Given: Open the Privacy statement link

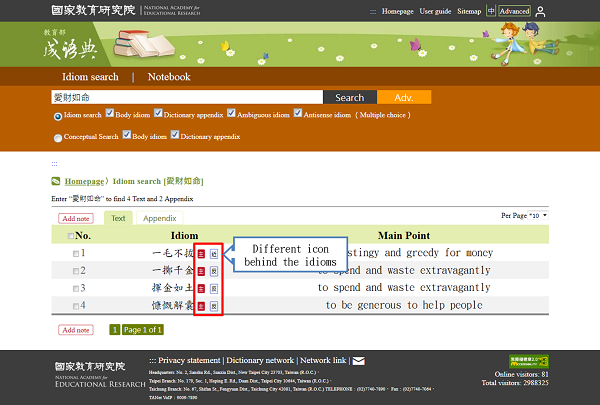Looking at the screenshot, I should [189, 360].
